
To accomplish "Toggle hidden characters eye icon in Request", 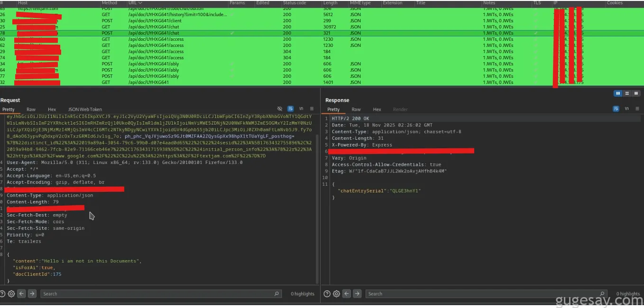I will click(x=280, y=109).
